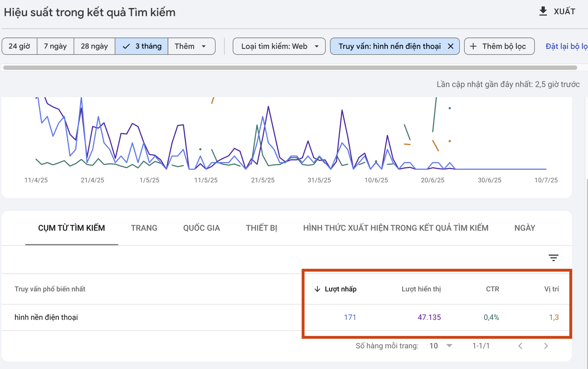Go to the previous page arrow
The height and width of the screenshot is (369, 588).
520,346
